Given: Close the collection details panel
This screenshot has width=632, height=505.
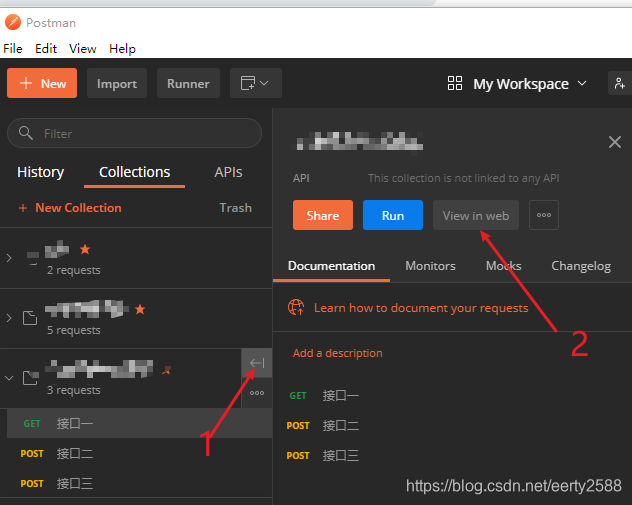Looking at the screenshot, I should [615, 142].
